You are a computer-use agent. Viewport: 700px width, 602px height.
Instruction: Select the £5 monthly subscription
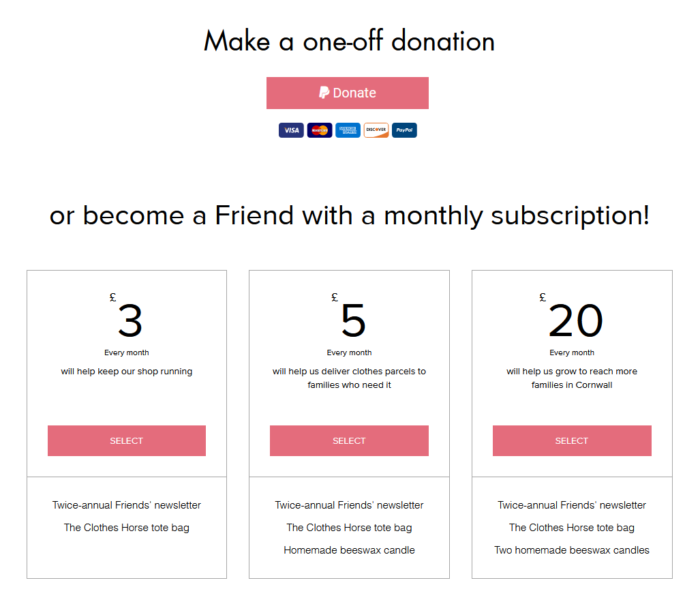tap(349, 441)
